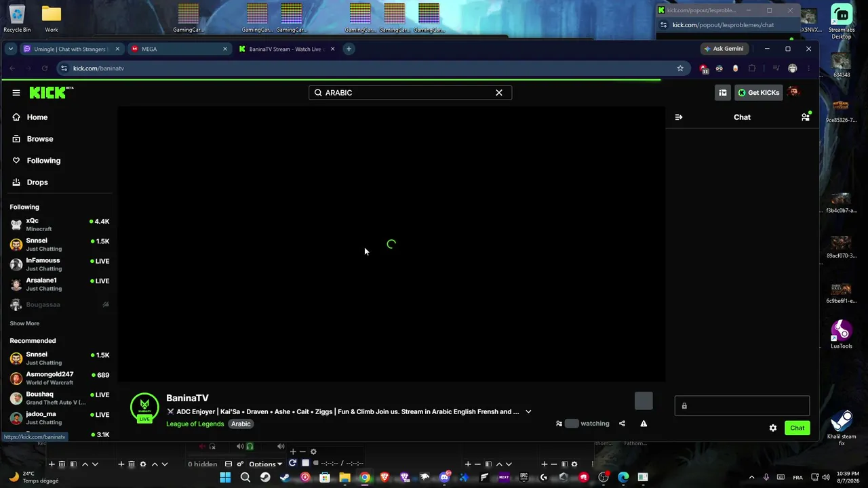Image resolution: width=868 pixels, height=488 pixels.
Task: Open Brave browser from the taskbar
Action: pyautogui.click(x=384, y=477)
